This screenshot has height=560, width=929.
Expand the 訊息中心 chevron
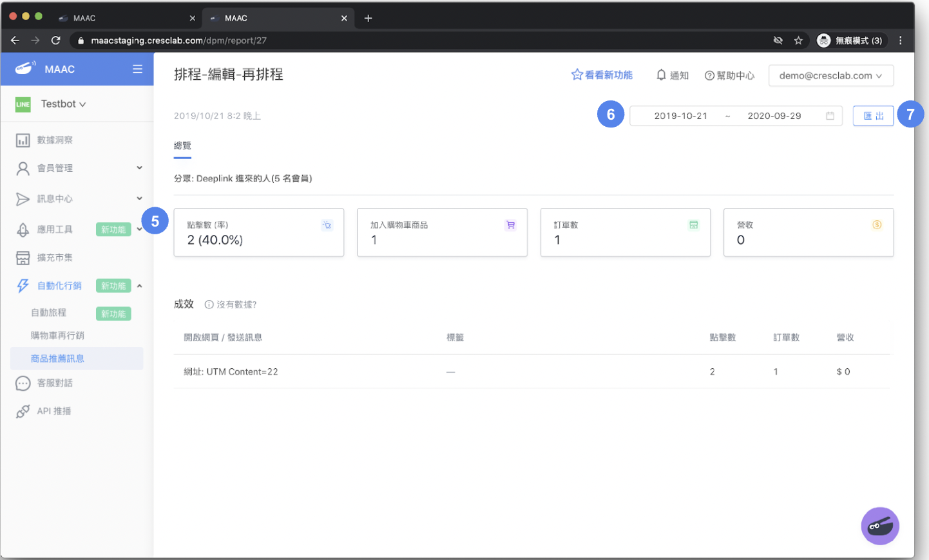tap(139, 198)
